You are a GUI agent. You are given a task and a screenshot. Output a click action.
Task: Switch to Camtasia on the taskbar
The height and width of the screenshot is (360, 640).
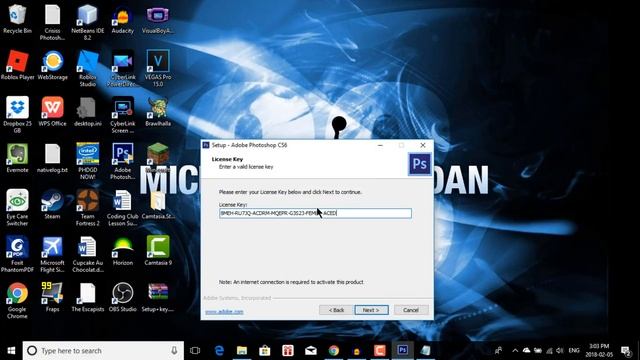(x=380, y=351)
